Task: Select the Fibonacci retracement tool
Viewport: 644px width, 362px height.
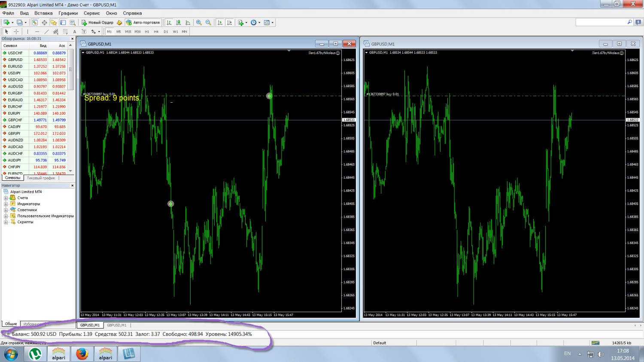Action: click(65, 31)
